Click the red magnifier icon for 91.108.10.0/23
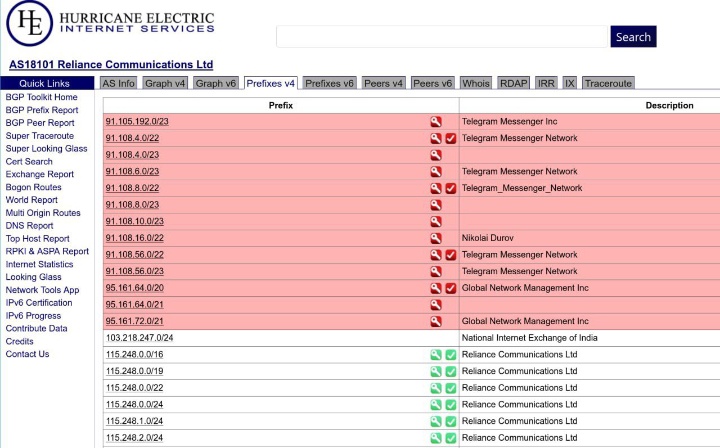 [x=436, y=222]
